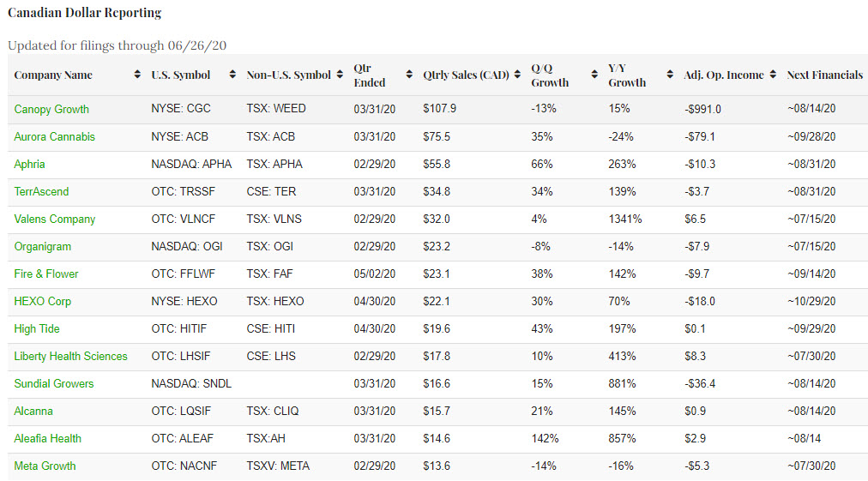
Task: Open Liberty Health Sciences link
Action: (70, 356)
